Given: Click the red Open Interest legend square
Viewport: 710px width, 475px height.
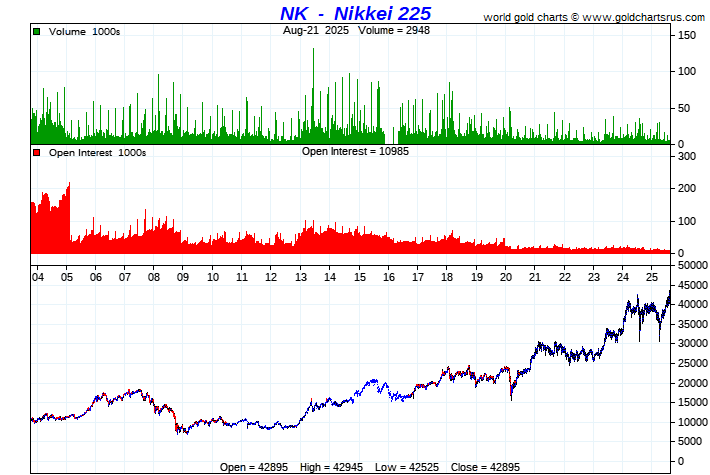Looking at the screenshot, I should [x=37, y=153].
